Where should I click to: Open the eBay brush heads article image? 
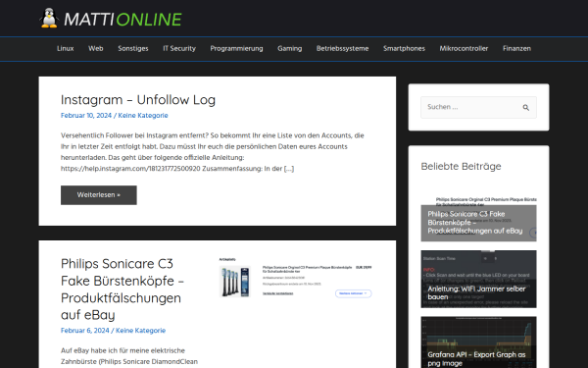(x=296, y=278)
